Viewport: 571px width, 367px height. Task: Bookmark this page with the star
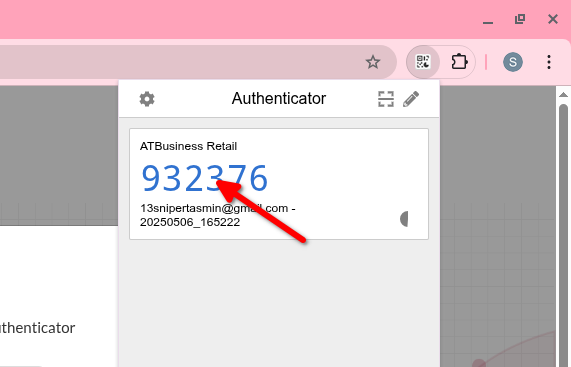373,62
